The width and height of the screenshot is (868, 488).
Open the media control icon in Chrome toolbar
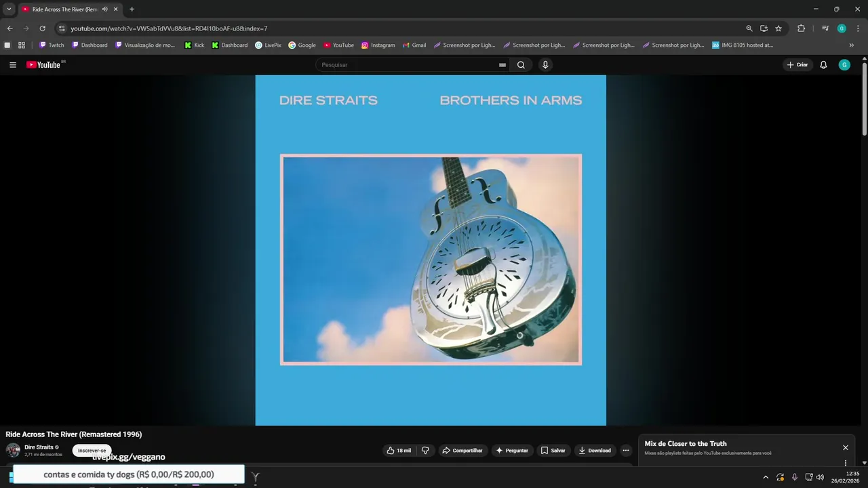click(825, 28)
